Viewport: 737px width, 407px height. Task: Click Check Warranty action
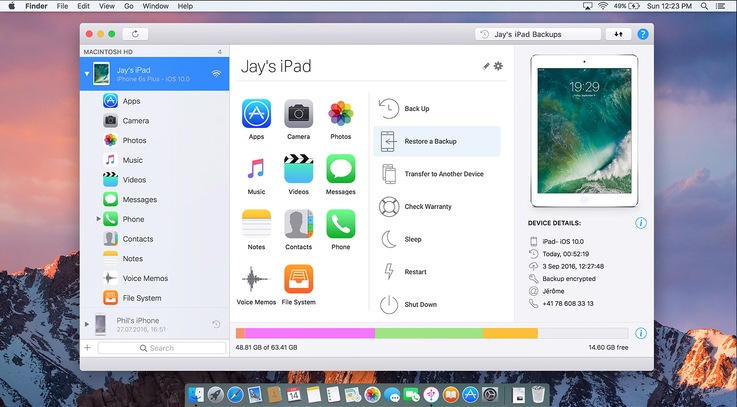click(437, 206)
